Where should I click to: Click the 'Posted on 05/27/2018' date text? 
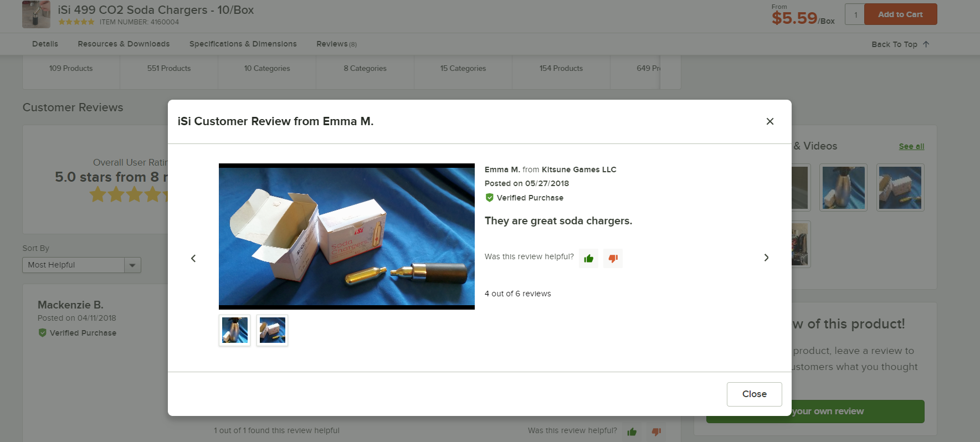point(527,183)
